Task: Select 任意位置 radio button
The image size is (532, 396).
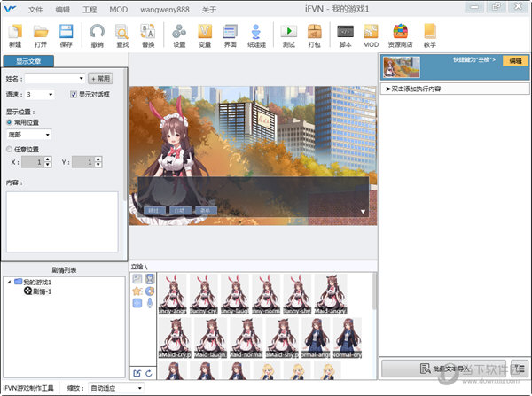Action: click(9, 149)
